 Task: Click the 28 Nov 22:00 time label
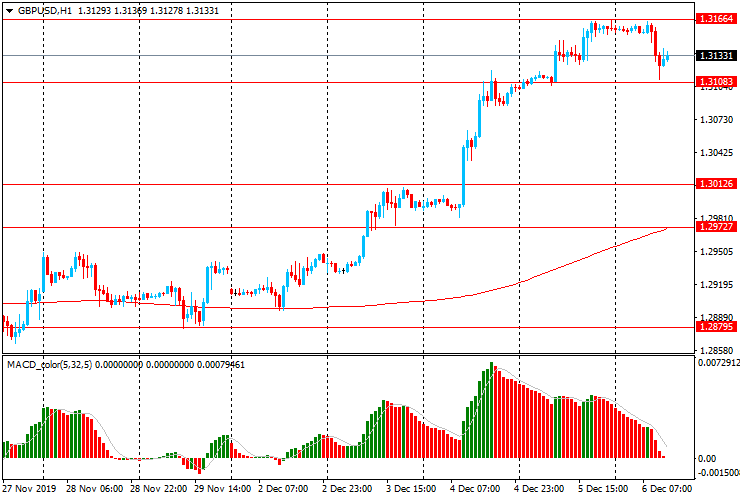(x=159, y=489)
